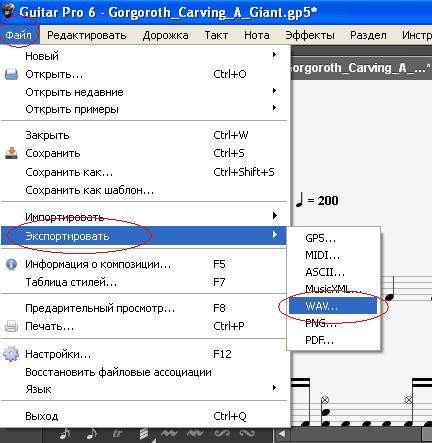Click the Guitar Pro app icon in the title bar

tap(8, 11)
